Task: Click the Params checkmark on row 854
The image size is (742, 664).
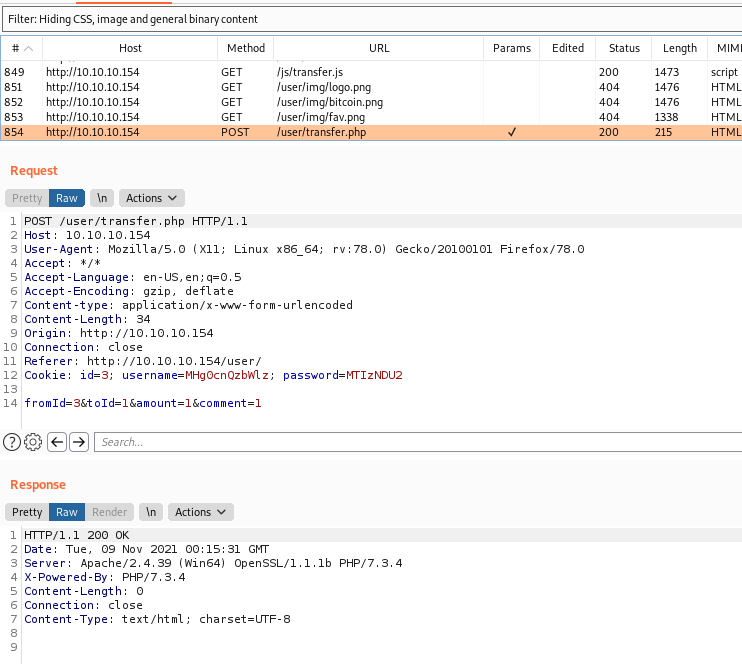Action: pos(512,132)
